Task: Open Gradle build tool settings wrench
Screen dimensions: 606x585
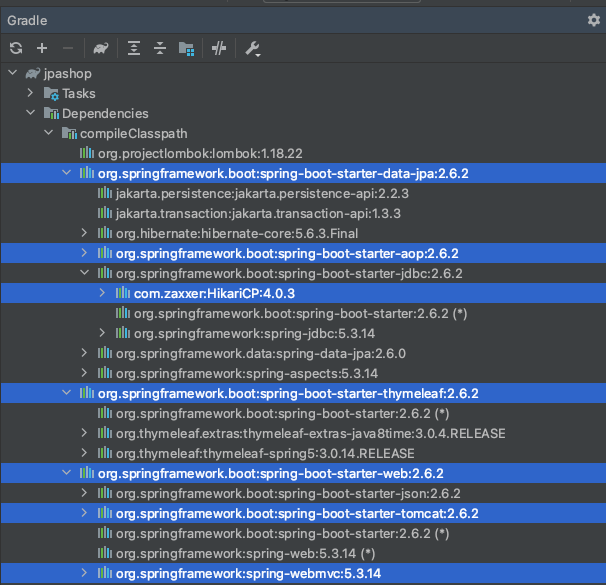Action: (x=253, y=49)
